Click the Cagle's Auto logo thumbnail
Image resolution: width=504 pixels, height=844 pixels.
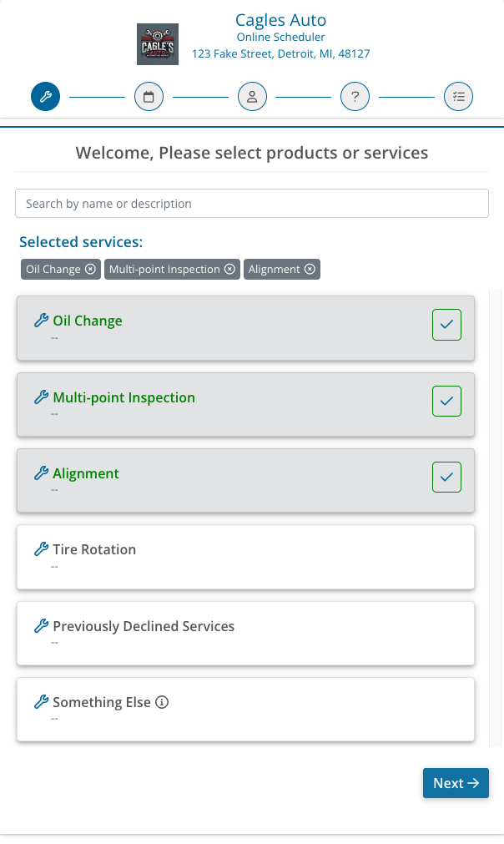158,44
